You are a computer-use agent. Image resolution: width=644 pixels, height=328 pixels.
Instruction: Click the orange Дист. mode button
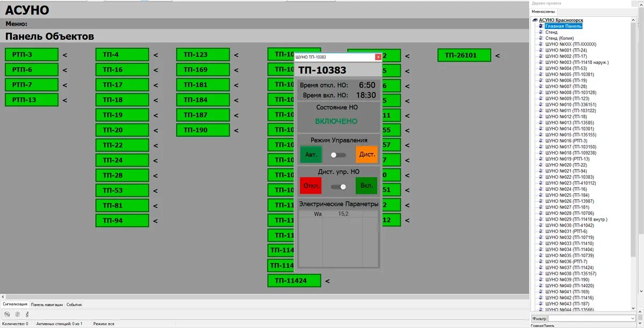pos(367,155)
